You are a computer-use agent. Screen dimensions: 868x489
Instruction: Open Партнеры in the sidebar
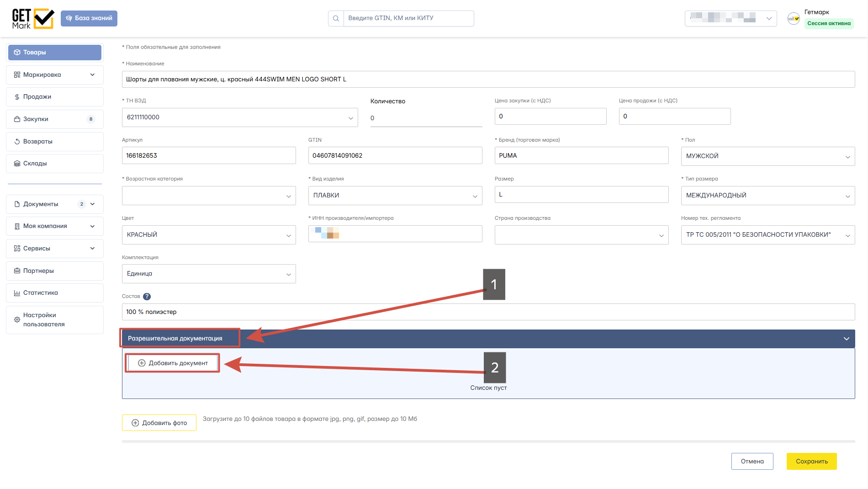[x=55, y=271]
